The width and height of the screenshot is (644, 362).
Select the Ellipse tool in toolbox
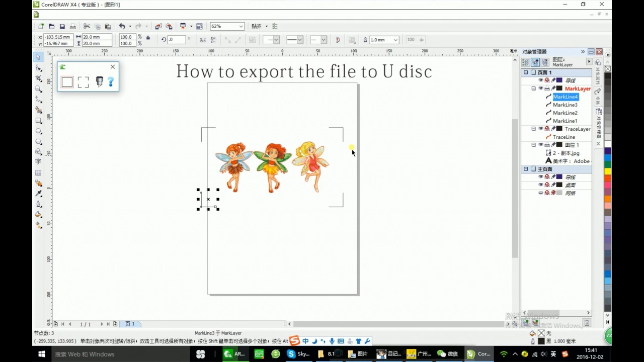click(38, 131)
